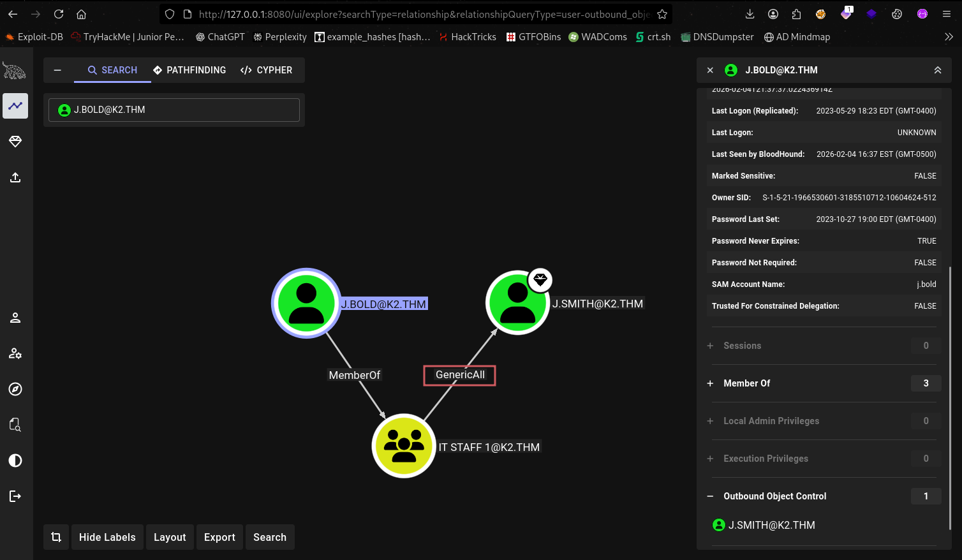
Task: Hide Labels on the graph
Action: (x=107, y=537)
